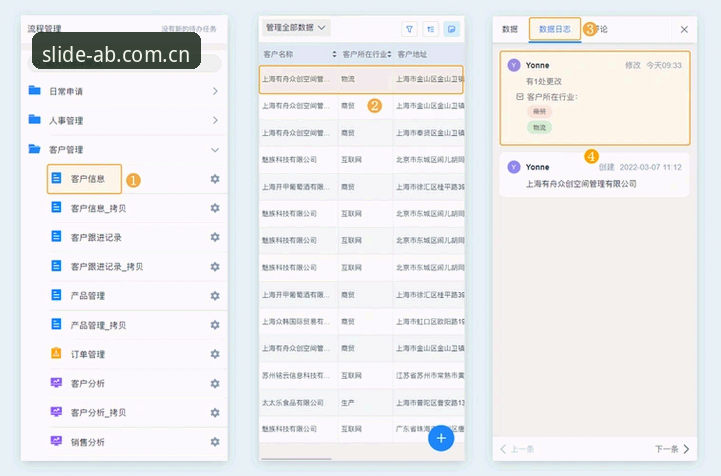The width and height of the screenshot is (721, 476).
Task: Open settings gear for 产品管理
Action: point(215,296)
